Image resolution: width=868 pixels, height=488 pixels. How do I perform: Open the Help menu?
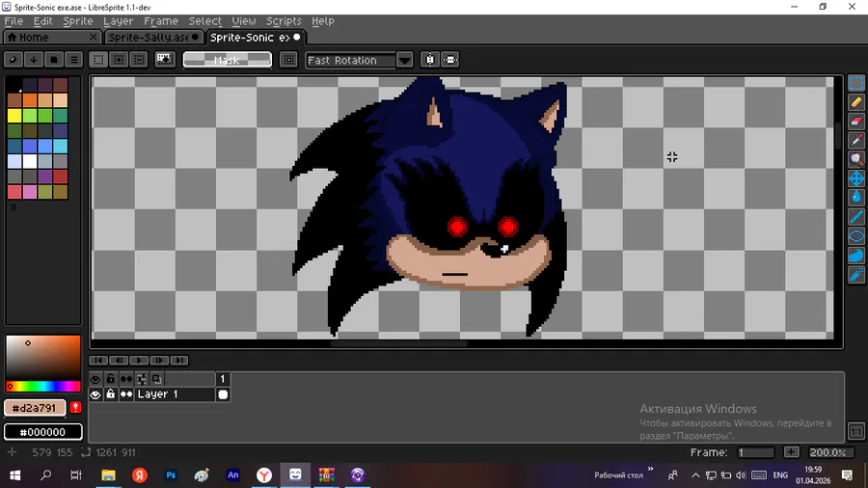click(323, 21)
